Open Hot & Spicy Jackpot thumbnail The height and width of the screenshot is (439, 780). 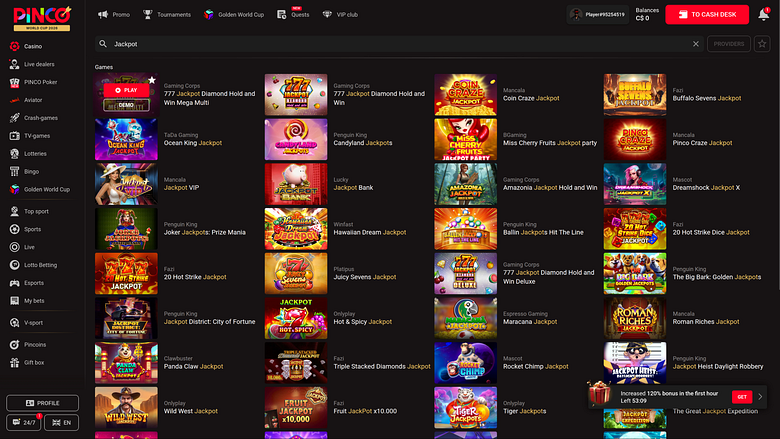pyautogui.click(x=296, y=318)
